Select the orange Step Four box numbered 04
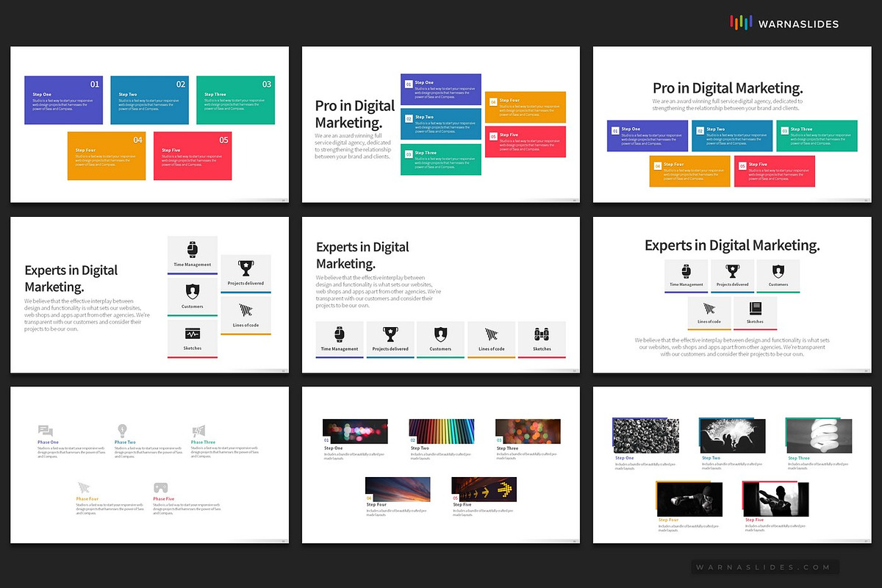The height and width of the screenshot is (588, 882). click(x=107, y=156)
